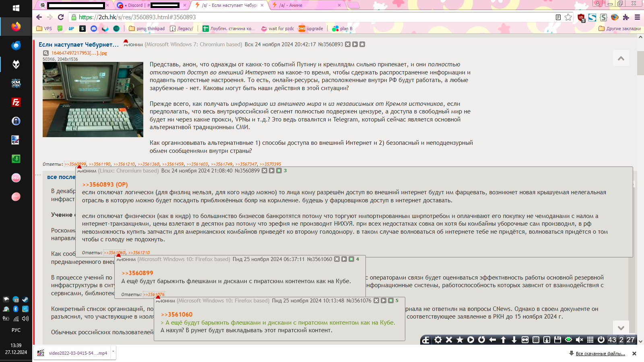The image size is (644, 362).
Task: Hide OP post №3560893 with the X icon
Action: pos(348,44)
